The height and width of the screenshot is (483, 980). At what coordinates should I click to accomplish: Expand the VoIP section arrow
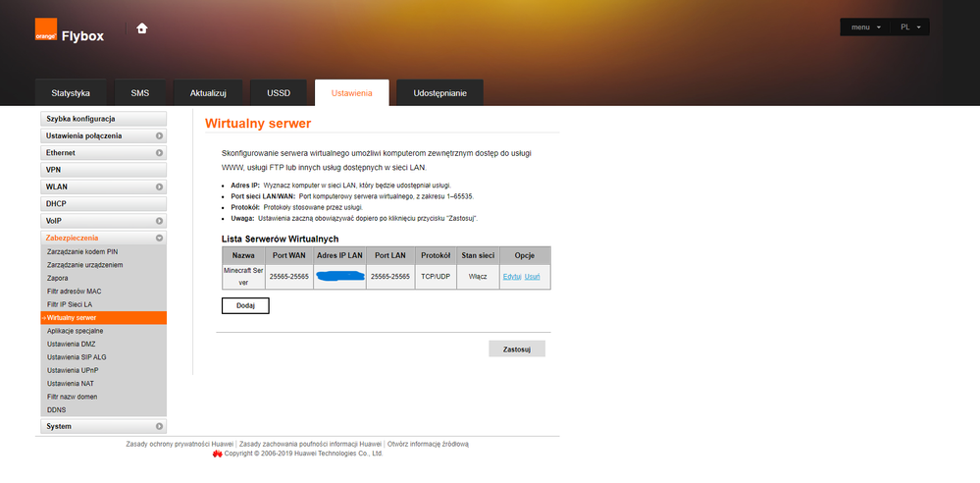click(159, 221)
